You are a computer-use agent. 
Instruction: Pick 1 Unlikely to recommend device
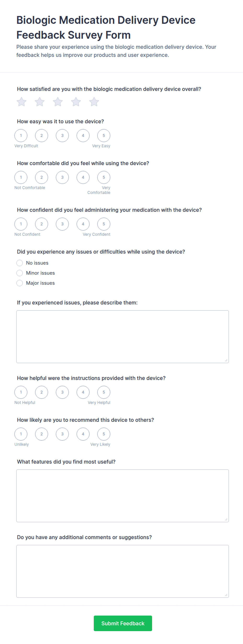(x=21, y=434)
